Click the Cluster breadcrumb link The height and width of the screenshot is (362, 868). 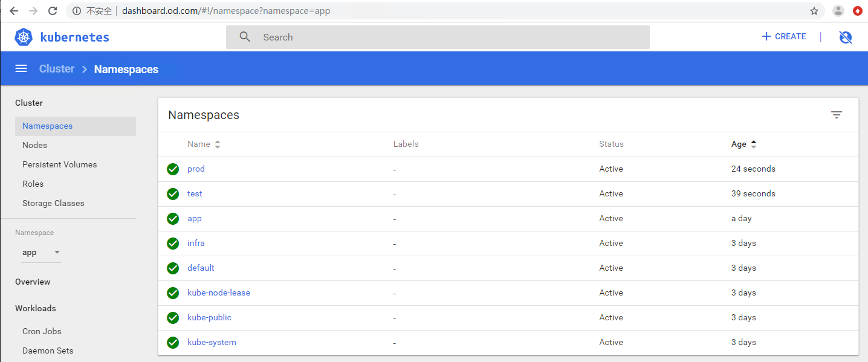[57, 69]
